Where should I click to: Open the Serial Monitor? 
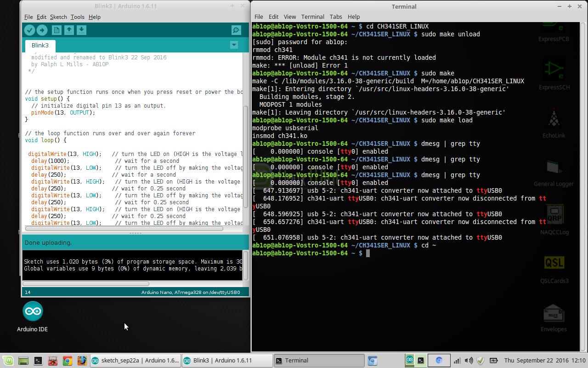[x=236, y=30]
